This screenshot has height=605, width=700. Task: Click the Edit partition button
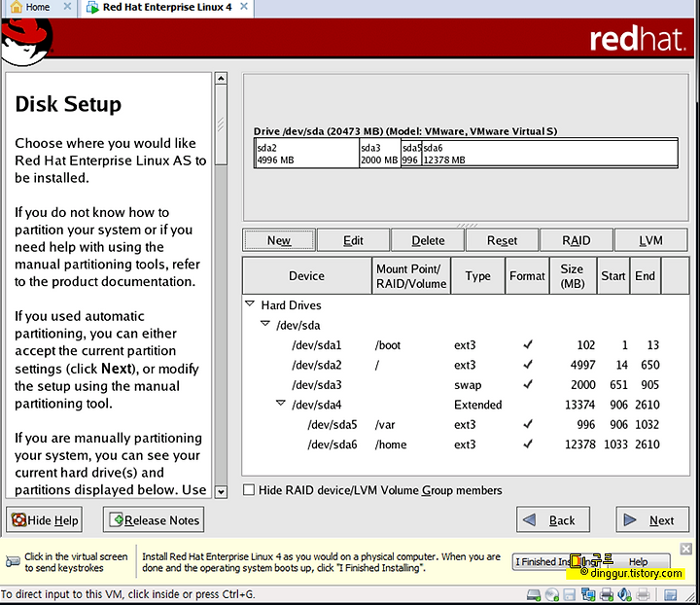point(353,240)
